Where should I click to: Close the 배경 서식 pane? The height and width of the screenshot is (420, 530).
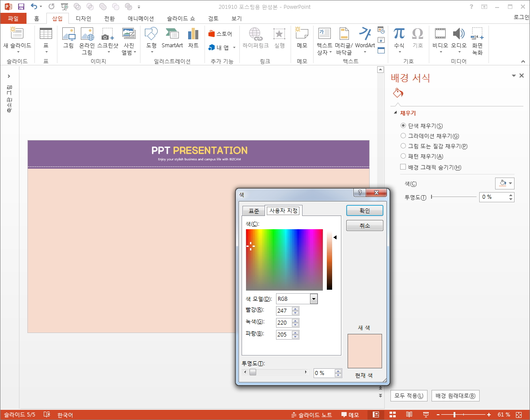click(522, 76)
